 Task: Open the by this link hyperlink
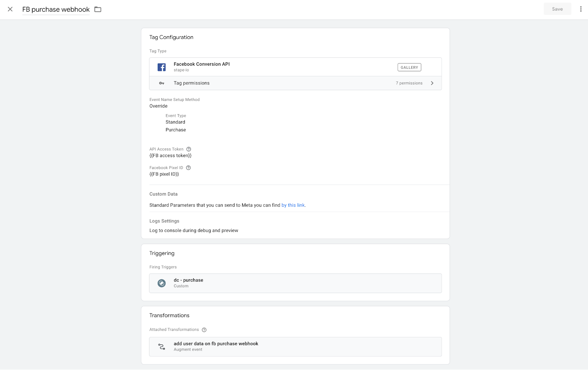(293, 205)
